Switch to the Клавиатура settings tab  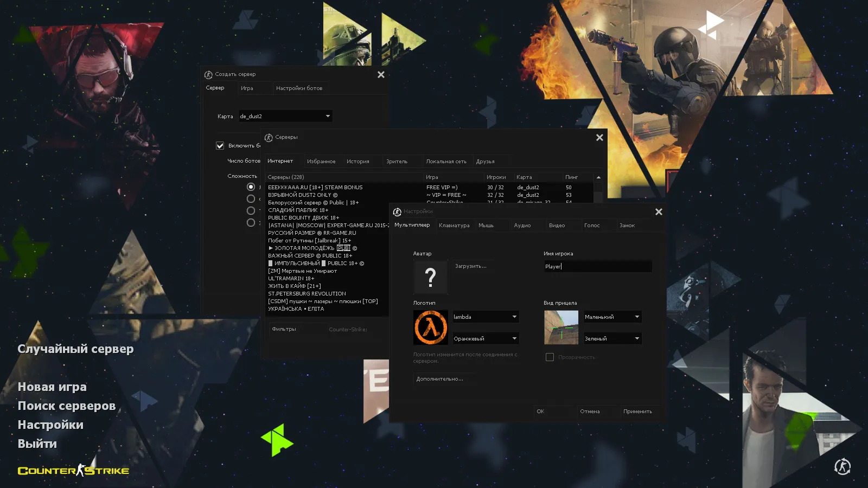pos(455,225)
